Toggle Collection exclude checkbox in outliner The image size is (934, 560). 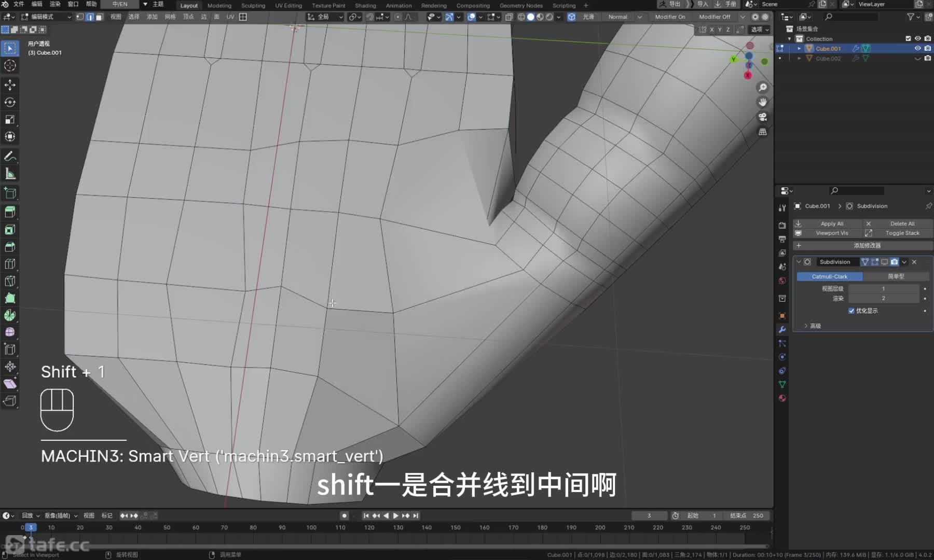(x=908, y=38)
